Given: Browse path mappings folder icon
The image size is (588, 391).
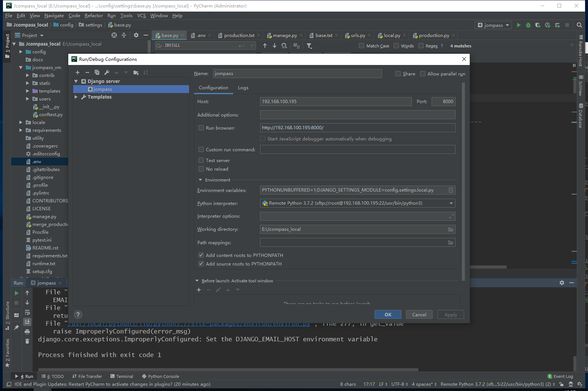Looking at the screenshot, I should [451, 243].
